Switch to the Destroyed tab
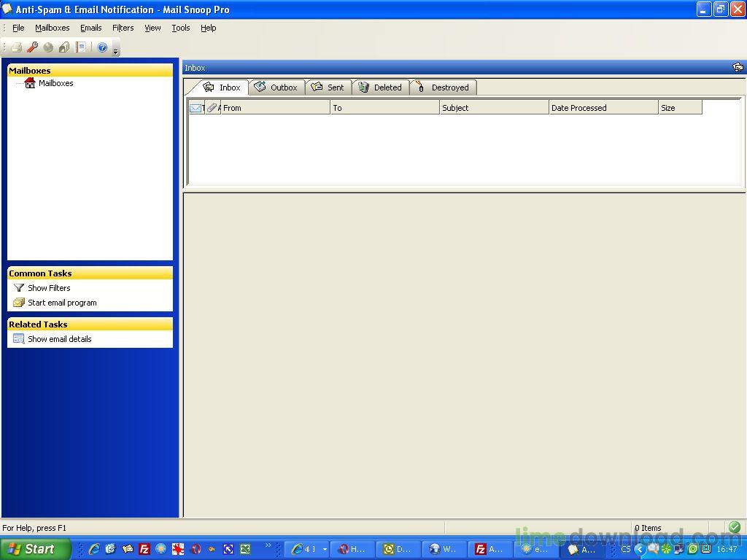 coord(443,87)
